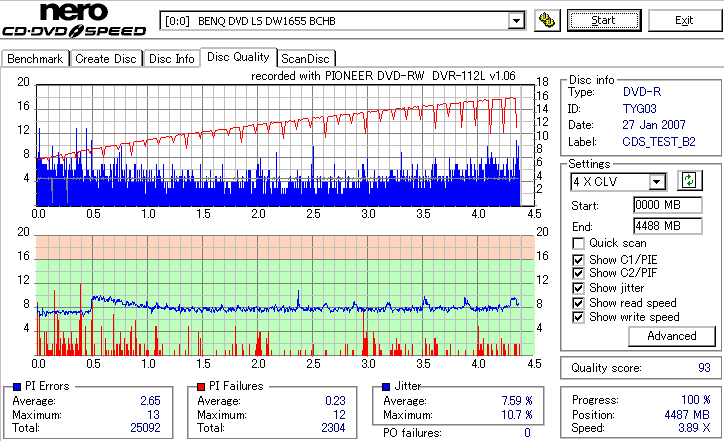Toggle the Show C1/PIE checkbox

tap(578, 260)
